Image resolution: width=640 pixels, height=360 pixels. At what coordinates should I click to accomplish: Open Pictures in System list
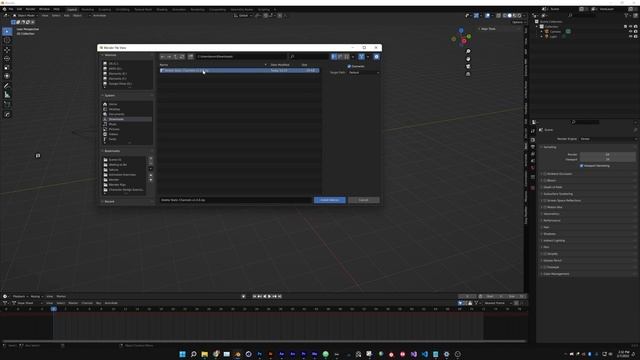[x=114, y=129]
